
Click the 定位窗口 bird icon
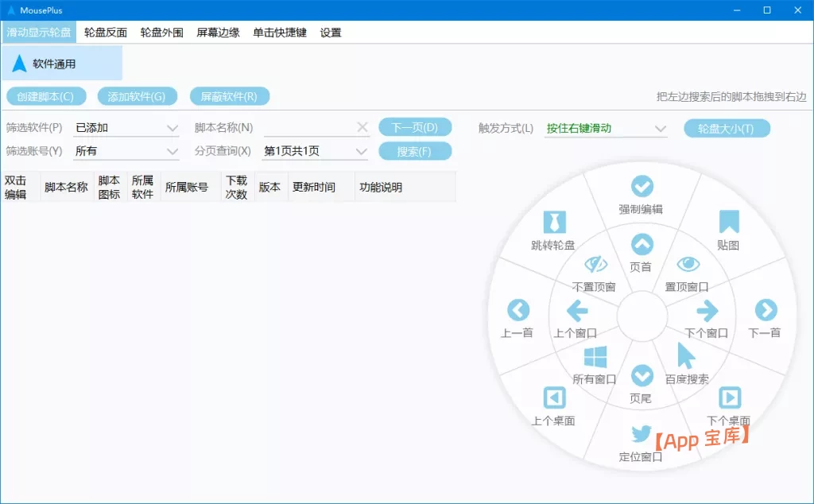tap(641, 435)
